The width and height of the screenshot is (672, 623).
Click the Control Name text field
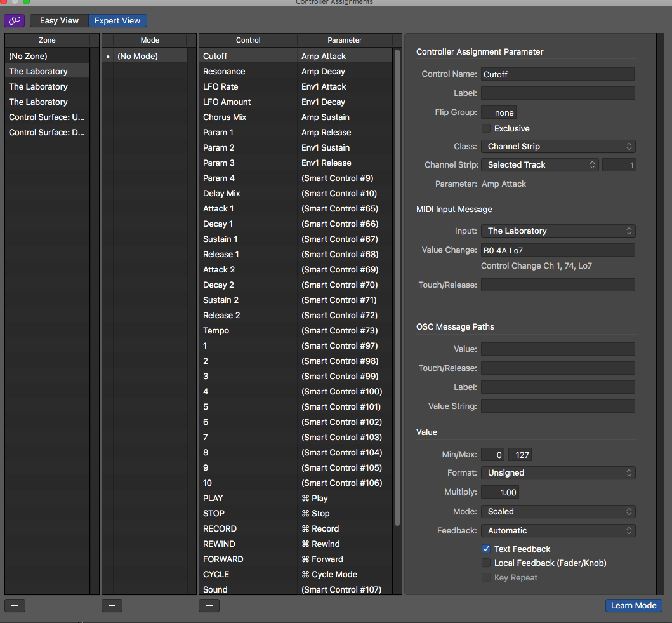(x=557, y=74)
